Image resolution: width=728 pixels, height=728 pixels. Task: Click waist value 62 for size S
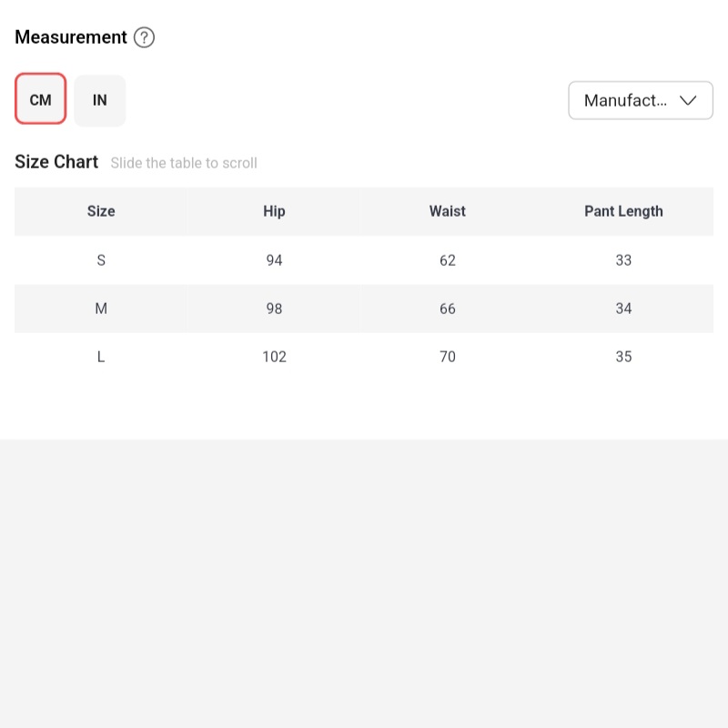point(447,260)
